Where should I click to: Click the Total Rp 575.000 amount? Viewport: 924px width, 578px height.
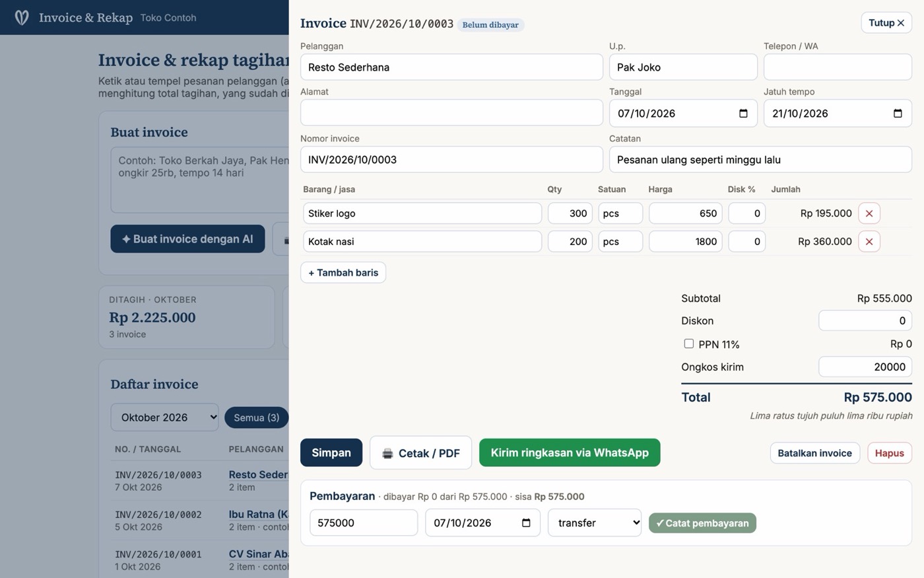tap(878, 397)
